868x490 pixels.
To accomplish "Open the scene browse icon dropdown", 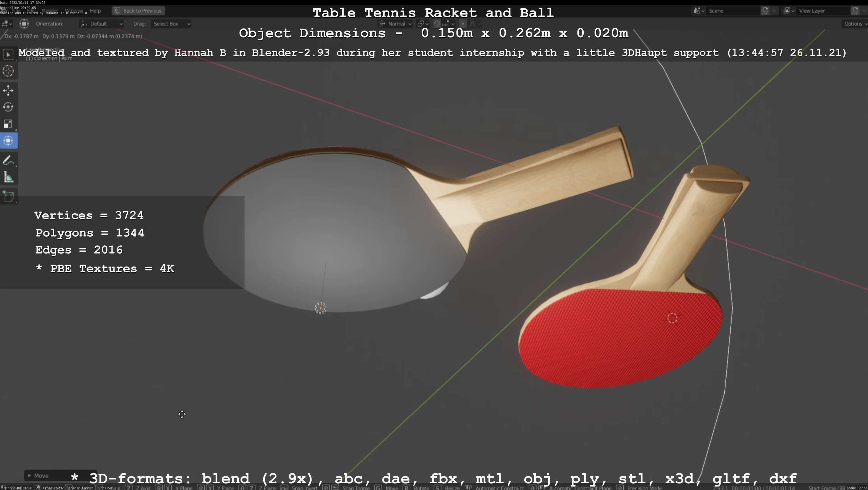I will [698, 11].
